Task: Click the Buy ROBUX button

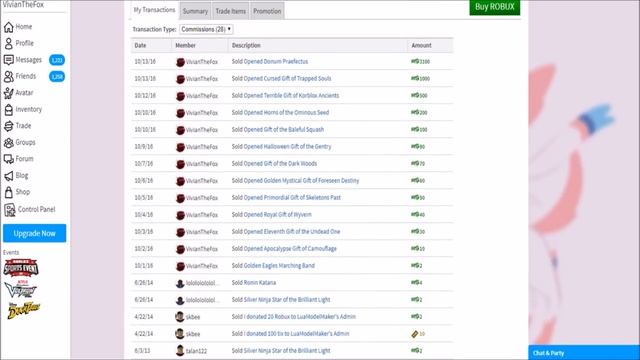Action: pyautogui.click(x=495, y=7)
